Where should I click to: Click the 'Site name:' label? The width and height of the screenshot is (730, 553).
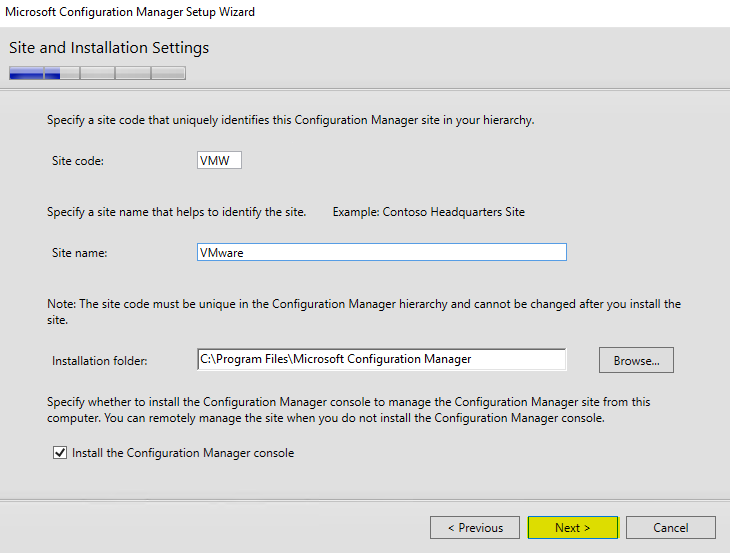[79, 253]
